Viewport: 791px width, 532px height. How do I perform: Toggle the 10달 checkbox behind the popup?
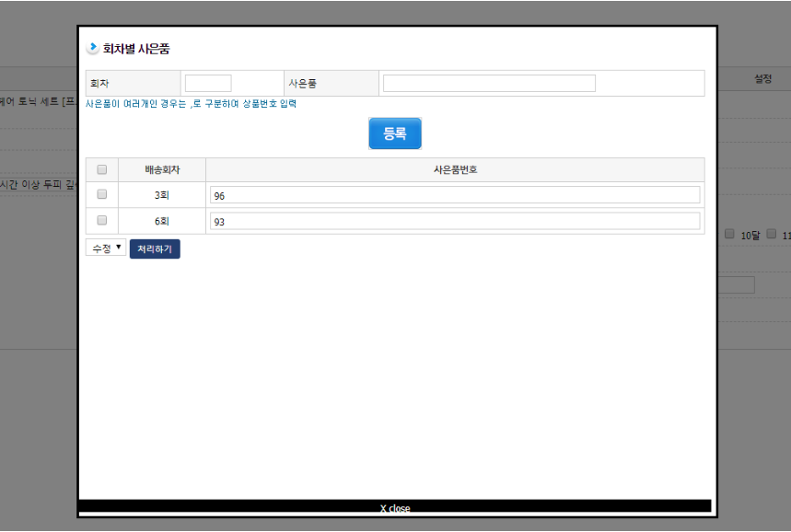(x=729, y=235)
